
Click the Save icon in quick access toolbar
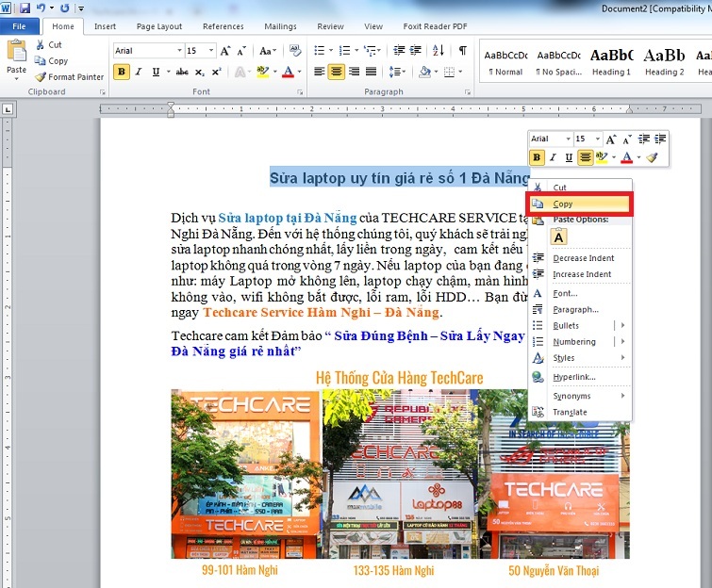[x=25, y=8]
